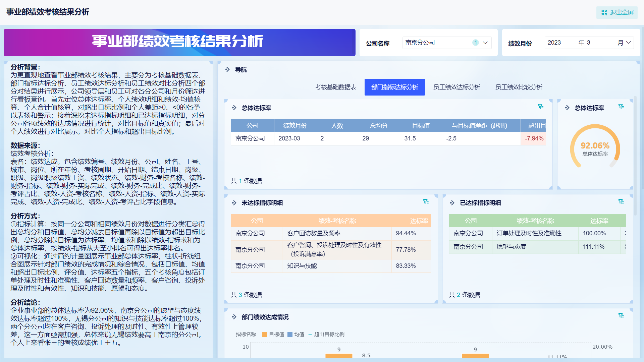Click the 退出全屏 button

[x=617, y=12]
